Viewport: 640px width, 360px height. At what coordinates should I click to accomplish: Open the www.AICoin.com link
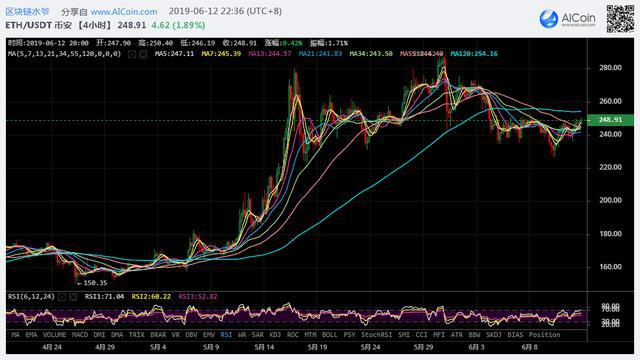click(124, 12)
